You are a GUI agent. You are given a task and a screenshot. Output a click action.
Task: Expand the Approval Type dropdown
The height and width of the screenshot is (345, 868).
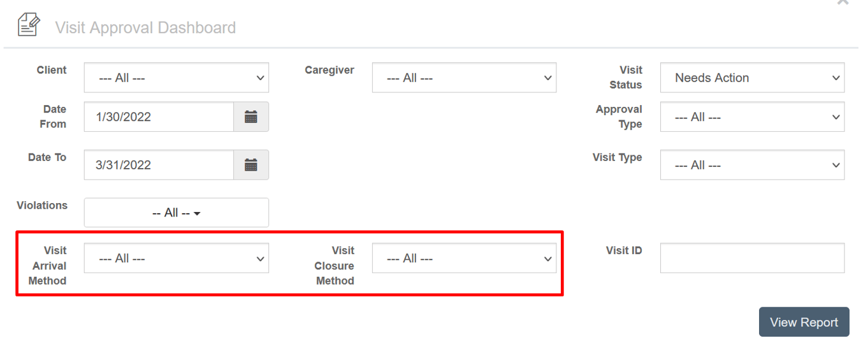(752, 117)
